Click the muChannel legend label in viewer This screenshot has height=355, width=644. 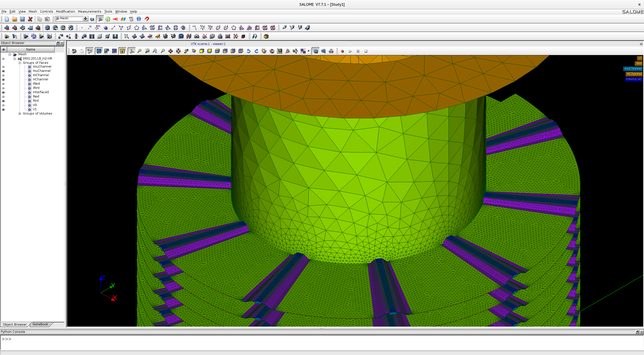tap(633, 69)
